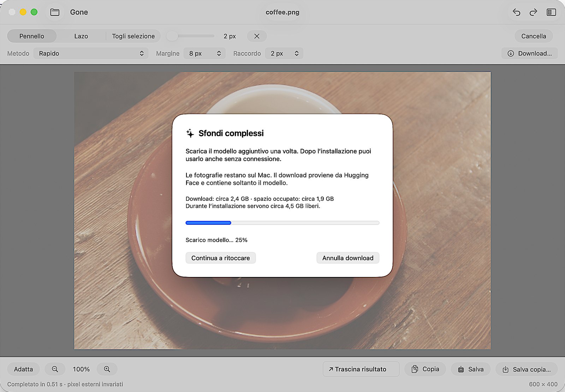The image size is (565, 392).
Task: Undo the last edit
Action: tap(516, 12)
